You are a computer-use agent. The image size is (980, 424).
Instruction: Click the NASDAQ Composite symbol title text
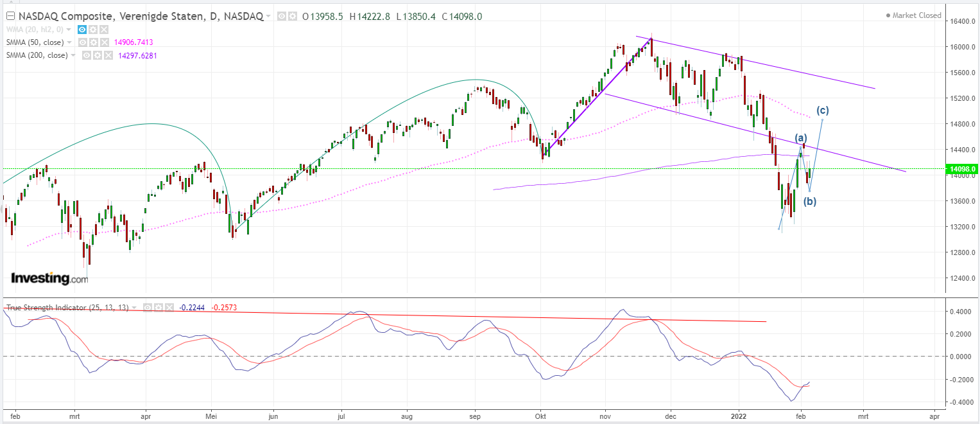[140, 17]
